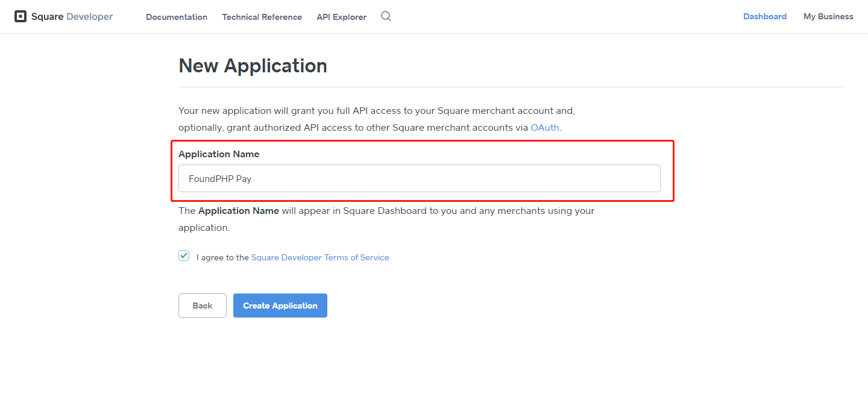Open My Business link
Viewport: 868px width, 420px height.
[828, 16]
